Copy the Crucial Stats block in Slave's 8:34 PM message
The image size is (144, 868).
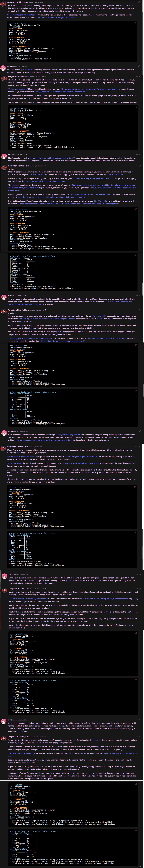click(136, 391)
